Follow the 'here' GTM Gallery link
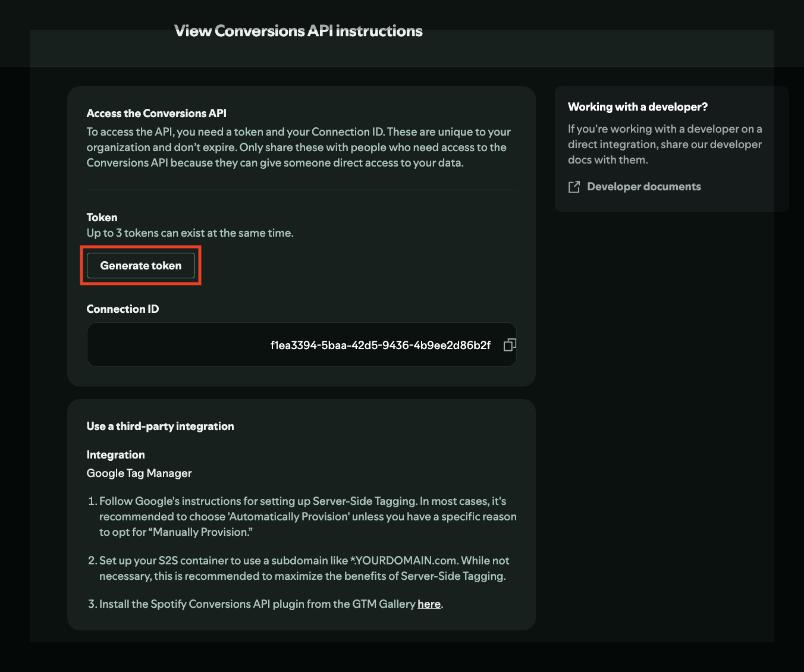The width and height of the screenshot is (804, 672). [x=429, y=604]
